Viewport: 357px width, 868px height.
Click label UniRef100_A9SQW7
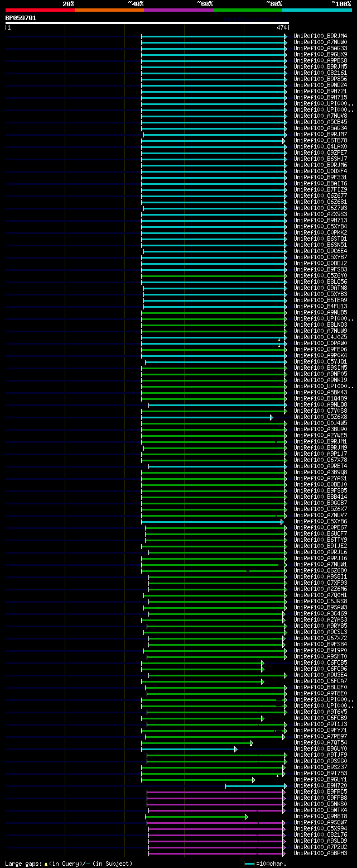coord(320,823)
